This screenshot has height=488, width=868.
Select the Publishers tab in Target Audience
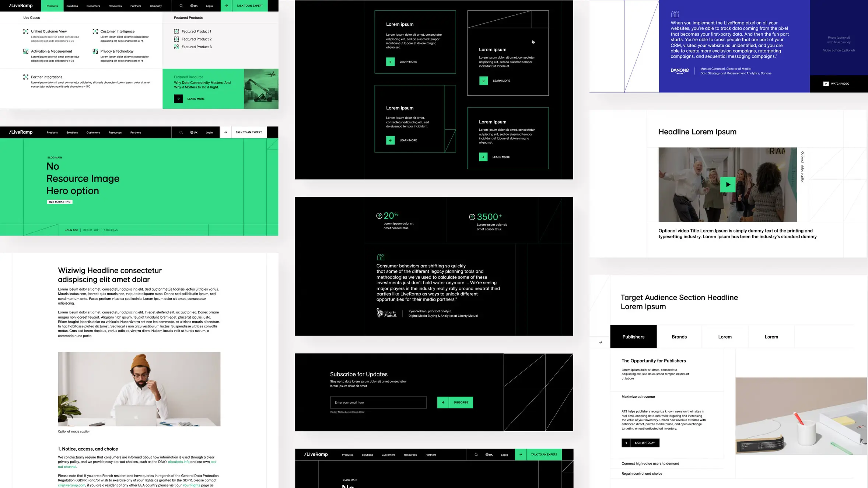pyautogui.click(x=633, y=337)
